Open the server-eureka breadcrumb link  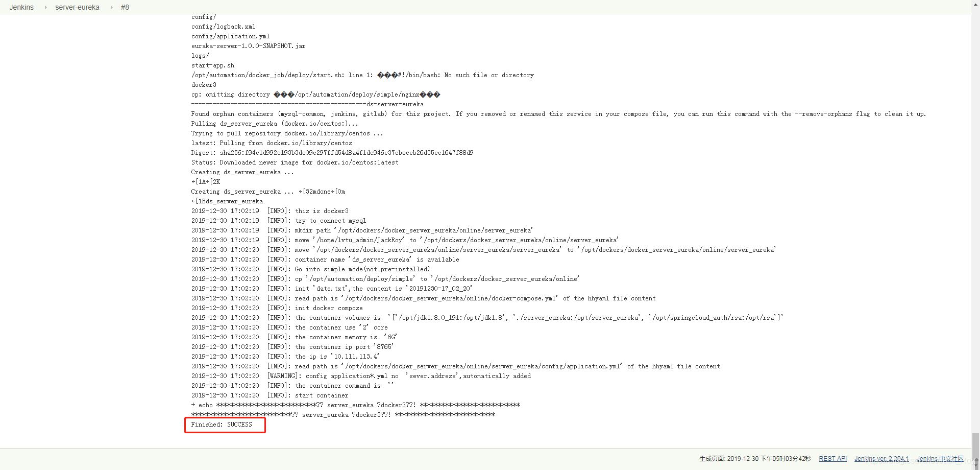tap(77, 7)
